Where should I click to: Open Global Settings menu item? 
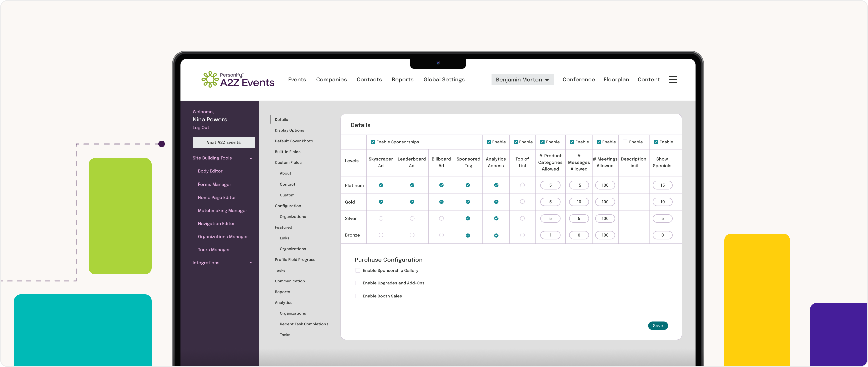coord(444,80)
